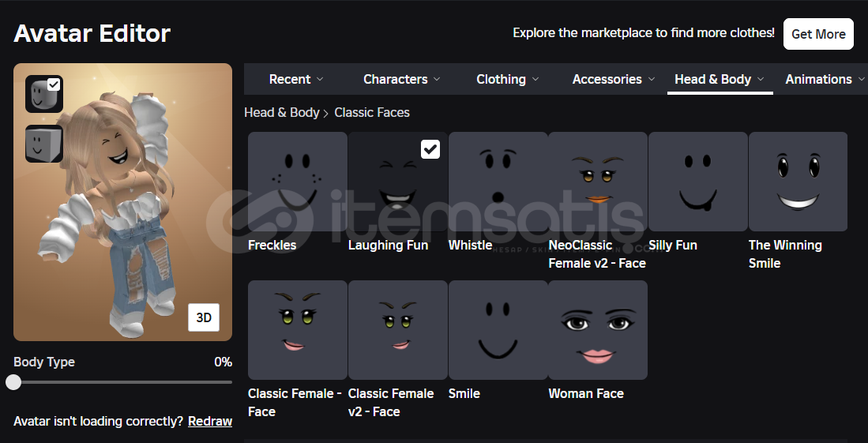
Task: Click the NeoClassic Female v2 - Face label
Action: pyautogui.click(x=597, y=254)
